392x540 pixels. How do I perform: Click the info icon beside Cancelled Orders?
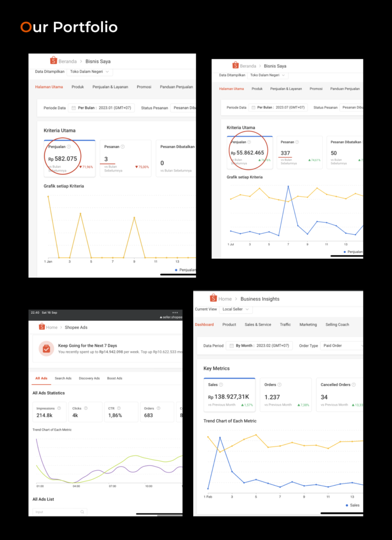point(356,385)
